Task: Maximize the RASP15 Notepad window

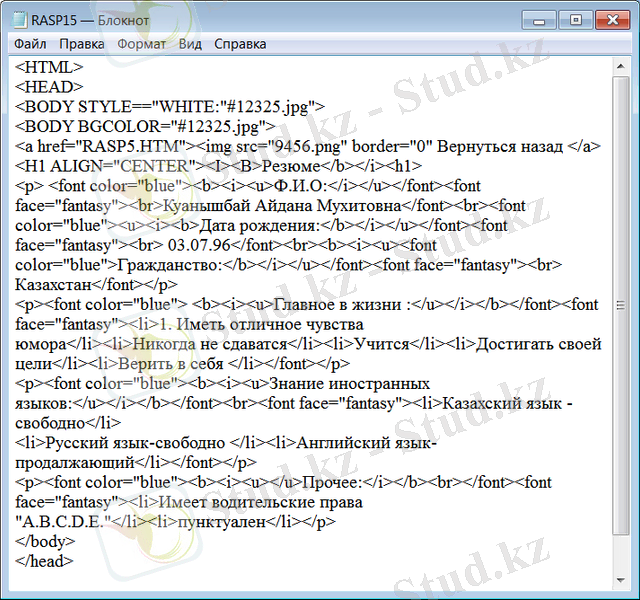Action: click(x=576, y=20)
